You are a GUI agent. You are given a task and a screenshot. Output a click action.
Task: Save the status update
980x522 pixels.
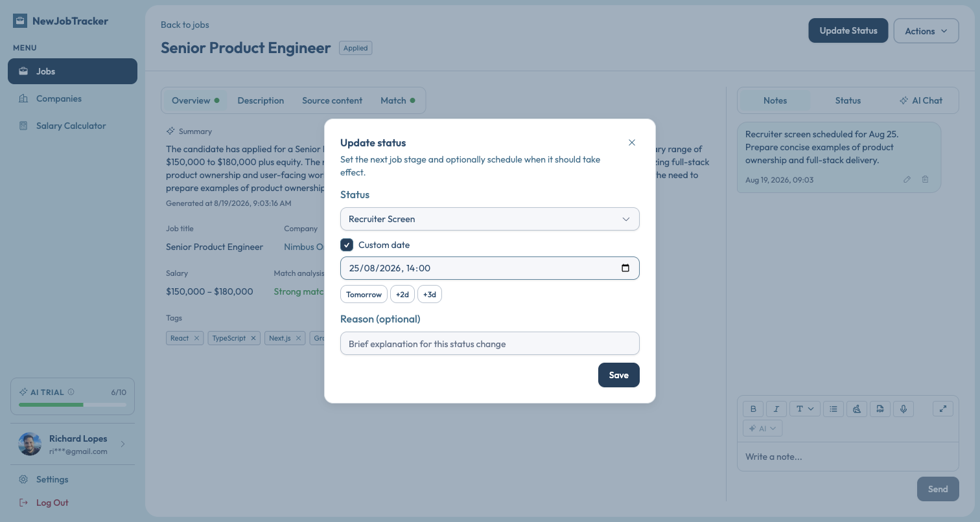pyautogui.click(x=619, y=375)
